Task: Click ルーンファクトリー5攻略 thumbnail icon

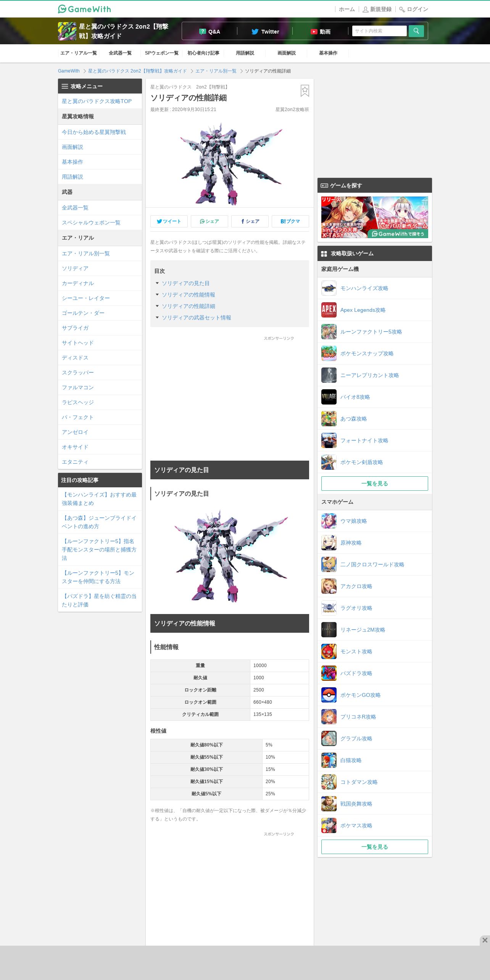Action: click(x=329, y=332)
